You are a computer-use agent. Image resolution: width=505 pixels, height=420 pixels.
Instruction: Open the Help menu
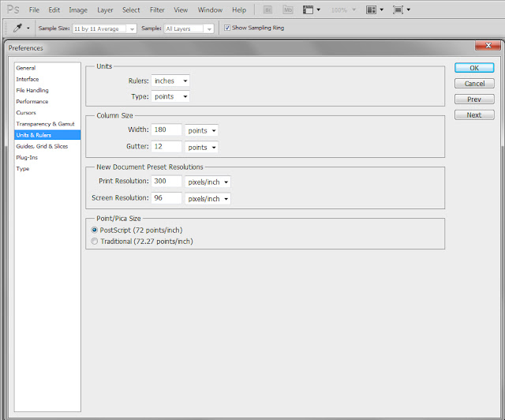click(x=239, y=10)
